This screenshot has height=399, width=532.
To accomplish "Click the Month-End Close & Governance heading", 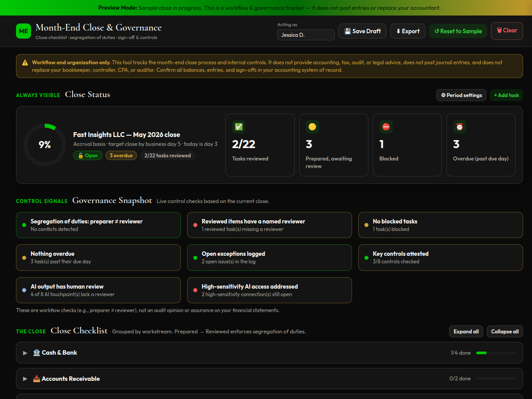I will pyautogui.click(x=98, y=28).
